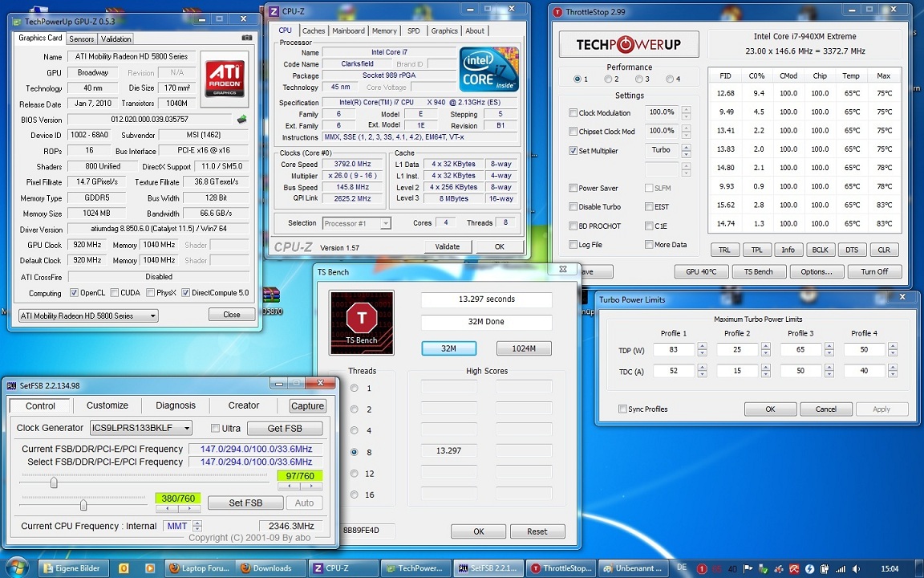Screen dimensions: 924x578
Task: Click the SetFSB title bar icon
Action: click(11, 385)
